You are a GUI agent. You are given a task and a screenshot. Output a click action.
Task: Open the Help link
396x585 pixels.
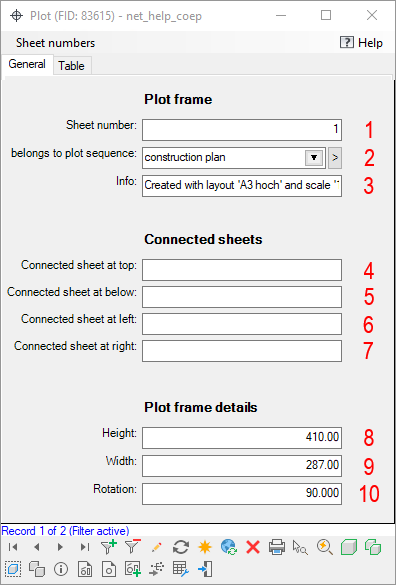tap(362, 43)
